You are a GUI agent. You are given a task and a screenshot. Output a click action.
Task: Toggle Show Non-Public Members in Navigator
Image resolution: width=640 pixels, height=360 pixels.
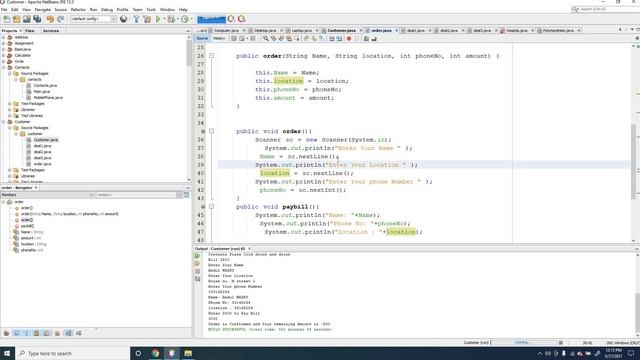point(37,333)
